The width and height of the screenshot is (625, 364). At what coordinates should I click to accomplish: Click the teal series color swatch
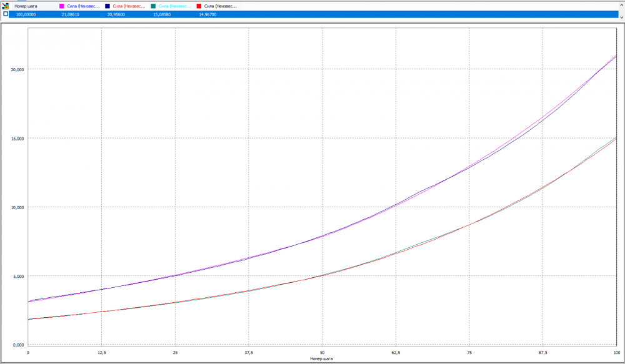[x=153, y=6]
